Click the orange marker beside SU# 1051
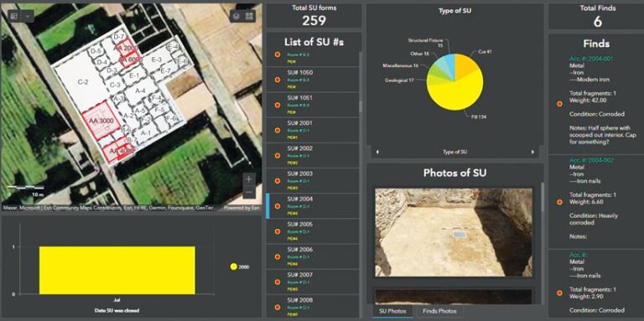Image resolution: width=644 pixels, height=321 pixels. tap(278, 105)
